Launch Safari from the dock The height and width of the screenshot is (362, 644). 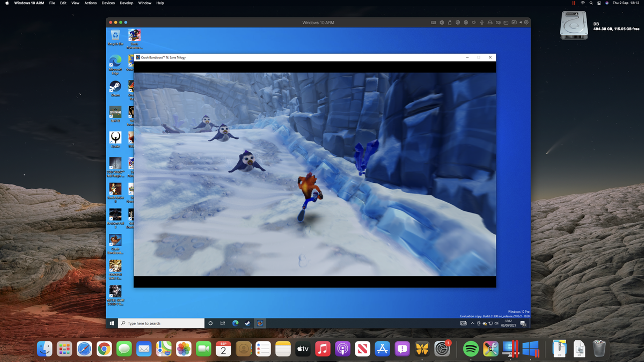(x=84, y=349)
